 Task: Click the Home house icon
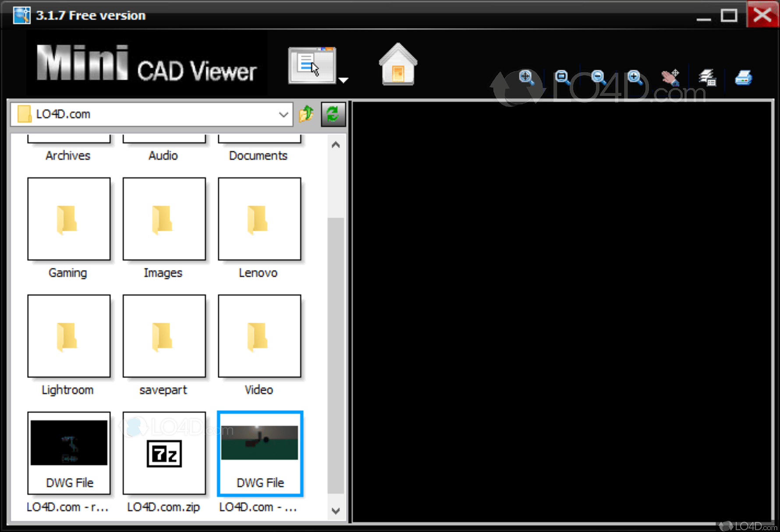[x=398, y=64]
